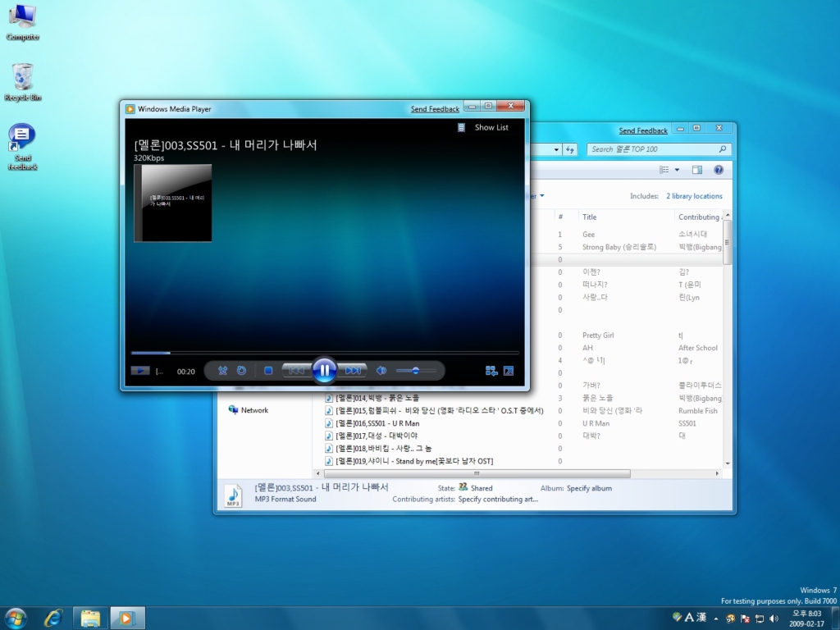Turn on repeat in the player
This screenshot has width=840, height=630.
242,370
